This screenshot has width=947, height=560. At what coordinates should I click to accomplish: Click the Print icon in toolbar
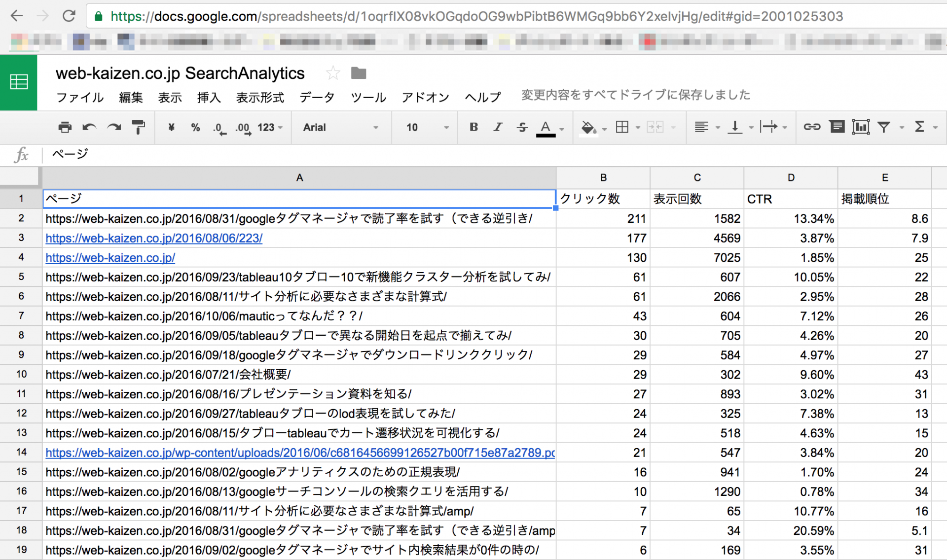coord(65,127)
